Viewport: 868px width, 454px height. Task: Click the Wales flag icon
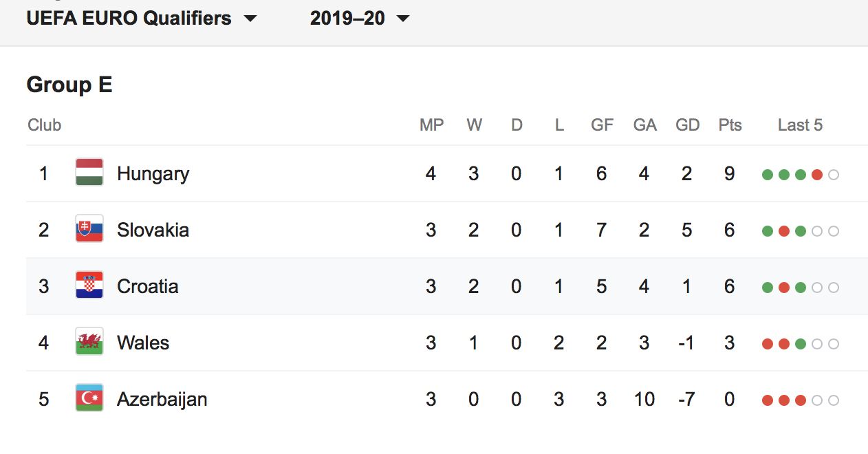(89, 342)
